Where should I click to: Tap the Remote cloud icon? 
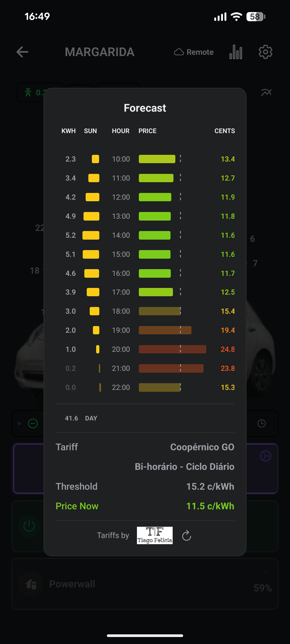click(179, 52)
